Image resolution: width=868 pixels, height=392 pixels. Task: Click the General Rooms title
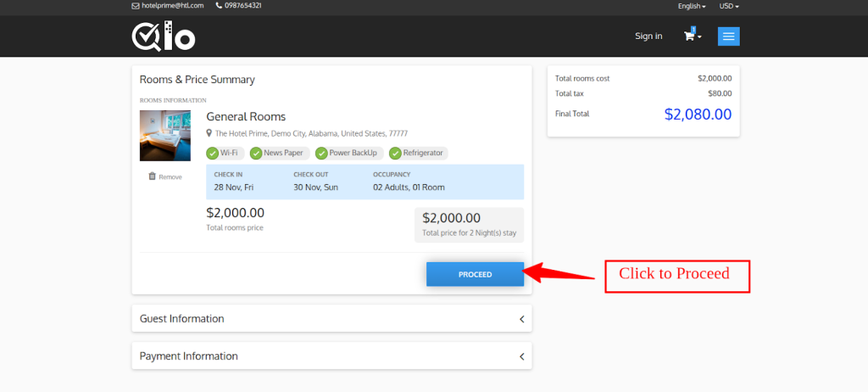[246, 117]
